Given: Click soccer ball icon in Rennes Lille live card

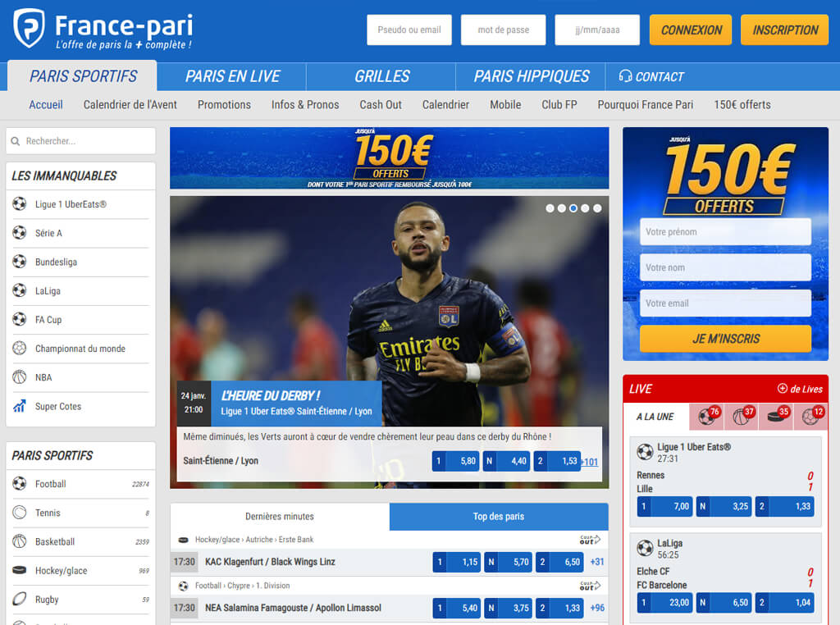Looking at the screenshot, I should coord(645,452).
